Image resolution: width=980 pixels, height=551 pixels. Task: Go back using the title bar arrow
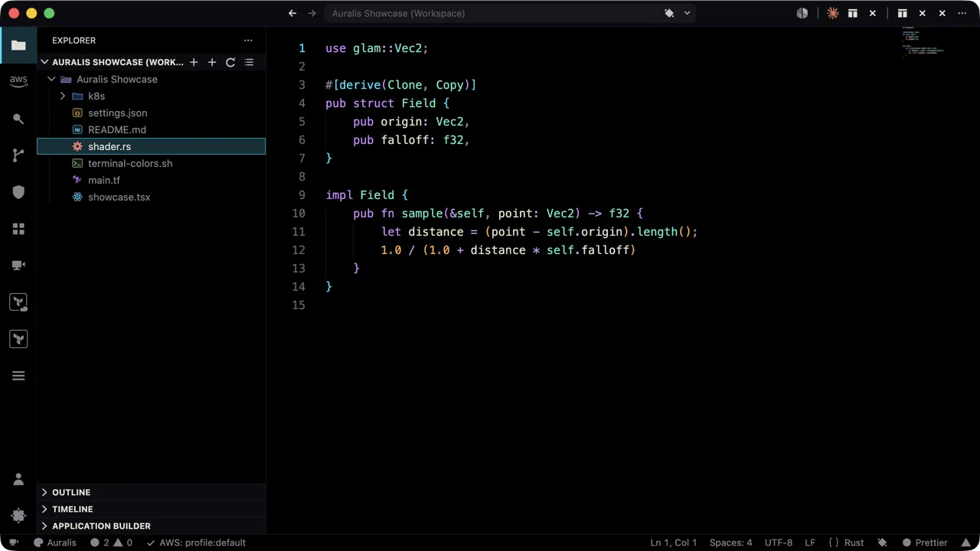coord(292,13)
